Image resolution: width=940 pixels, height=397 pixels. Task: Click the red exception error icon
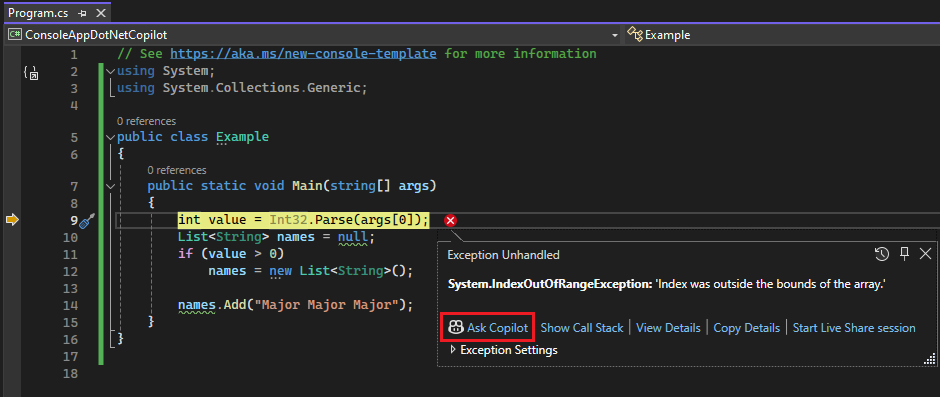(x=451, y=221)
